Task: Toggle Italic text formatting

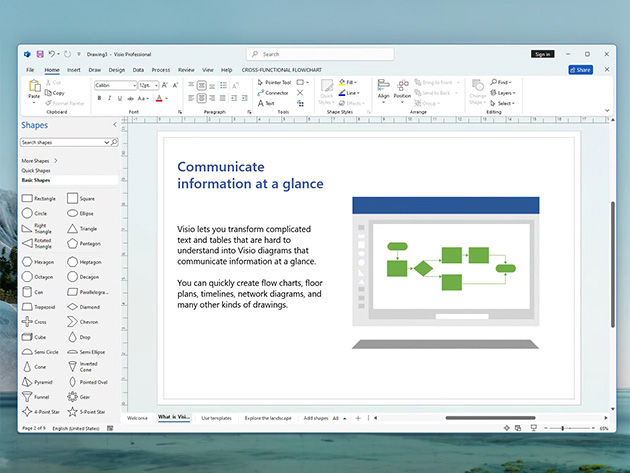Action: pyautogui.click(x=109, y=99)
